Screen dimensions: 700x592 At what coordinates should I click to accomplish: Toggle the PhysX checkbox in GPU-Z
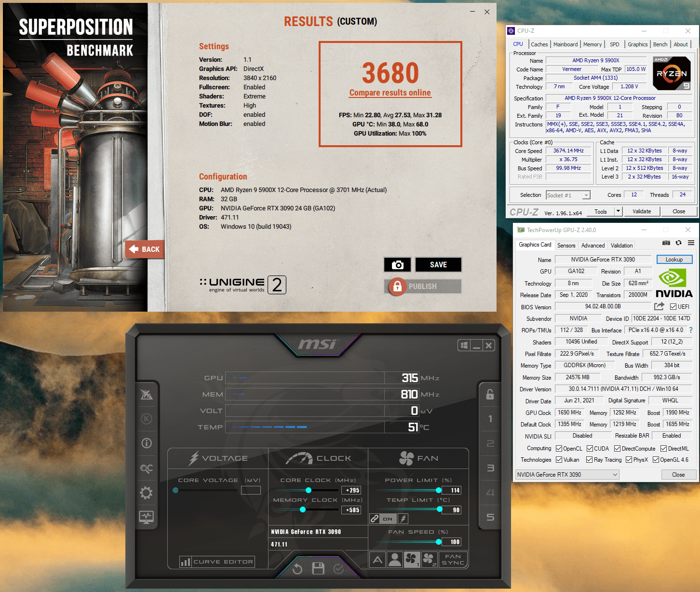click(x=629, y=459)
